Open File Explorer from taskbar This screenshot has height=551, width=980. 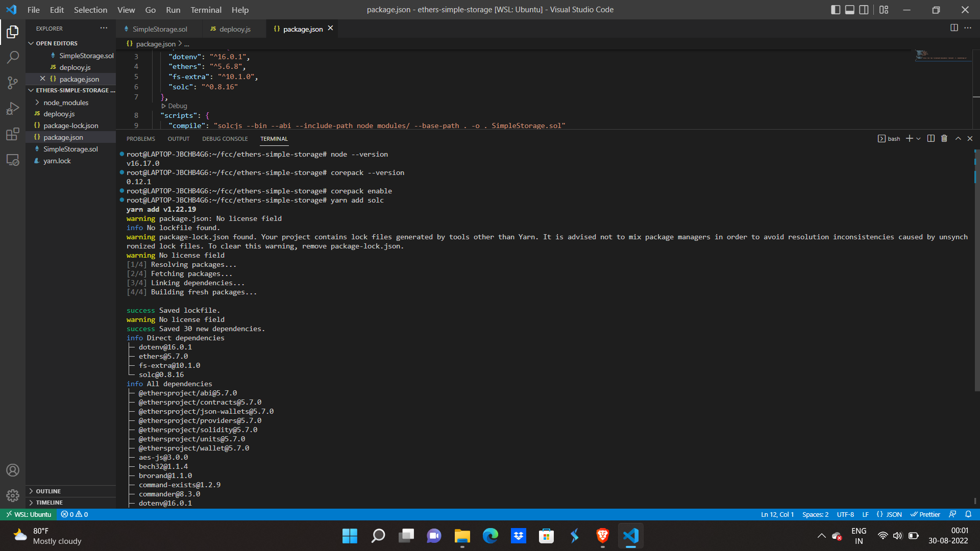[462, 536]
